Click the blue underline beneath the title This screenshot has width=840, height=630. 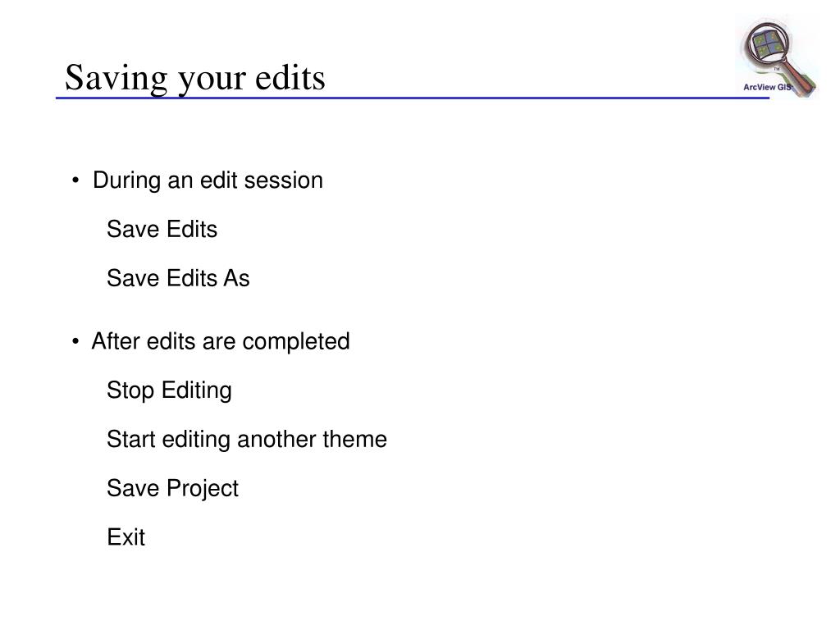coord(413,98)
